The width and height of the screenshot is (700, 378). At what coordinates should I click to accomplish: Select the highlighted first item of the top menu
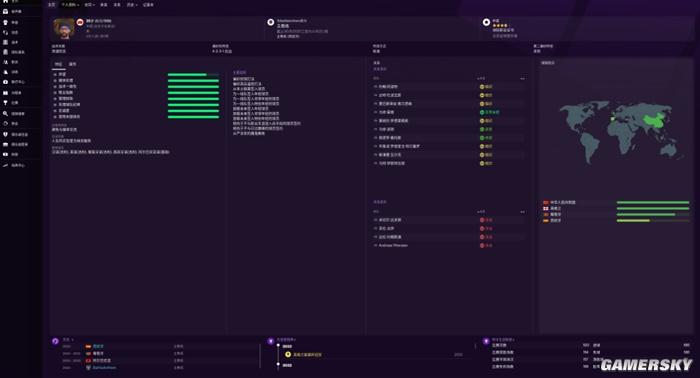51,4
